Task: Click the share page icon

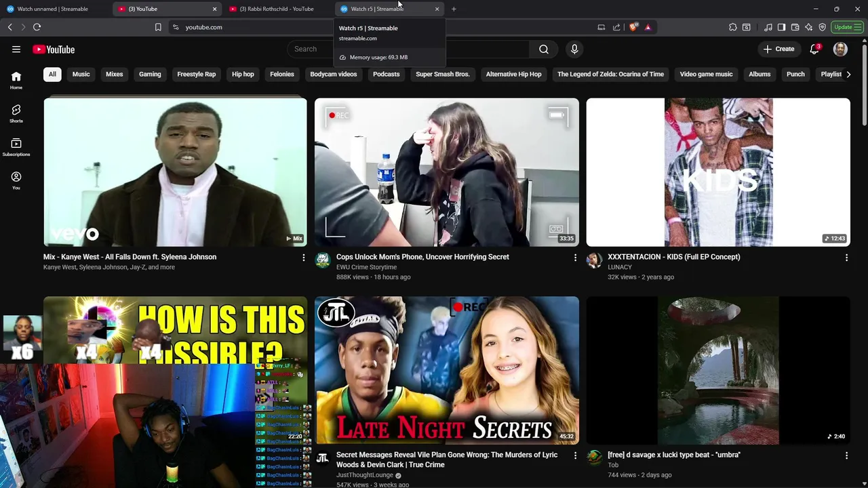Action: (x=616, y=27)
